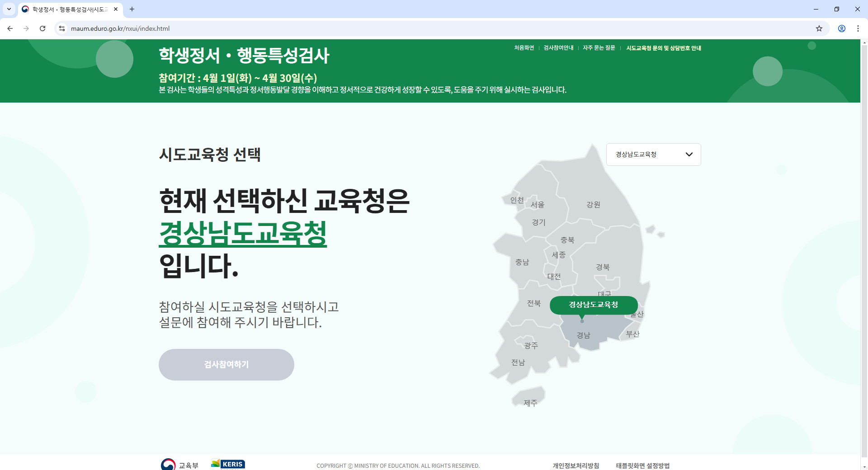Select 인천 on the map
This screenshot has width=868, height=470.
tap(517, 200)
